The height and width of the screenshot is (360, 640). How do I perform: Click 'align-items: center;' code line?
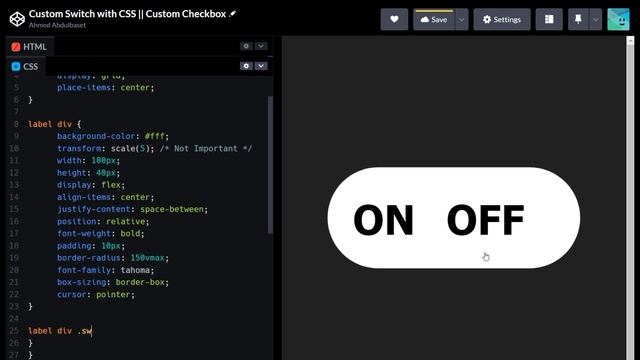coord(106,197)
